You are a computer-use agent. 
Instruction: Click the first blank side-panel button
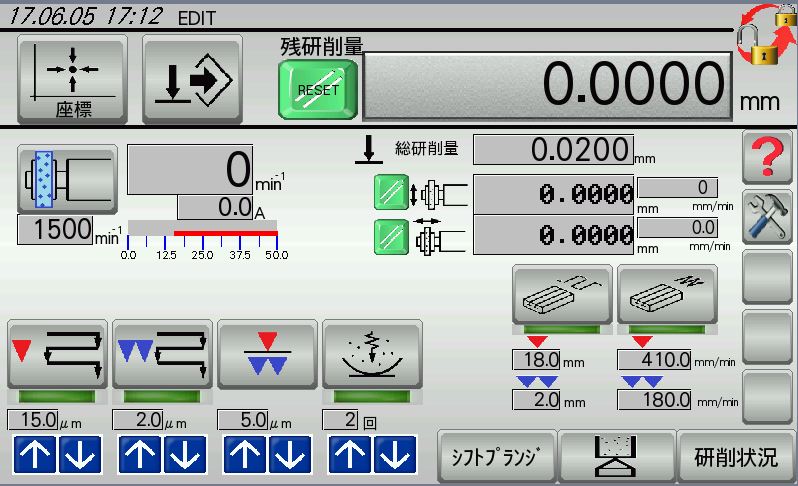click(767, 277)
